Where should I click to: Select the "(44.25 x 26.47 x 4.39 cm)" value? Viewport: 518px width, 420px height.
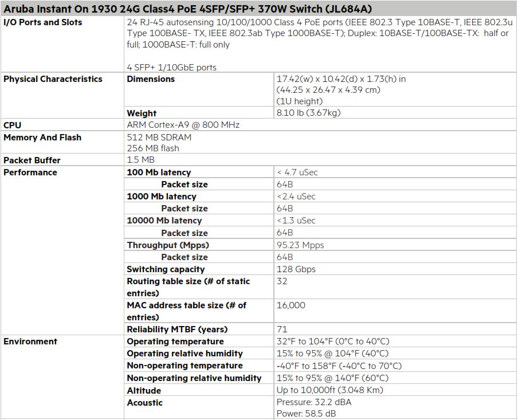(328, 90)
